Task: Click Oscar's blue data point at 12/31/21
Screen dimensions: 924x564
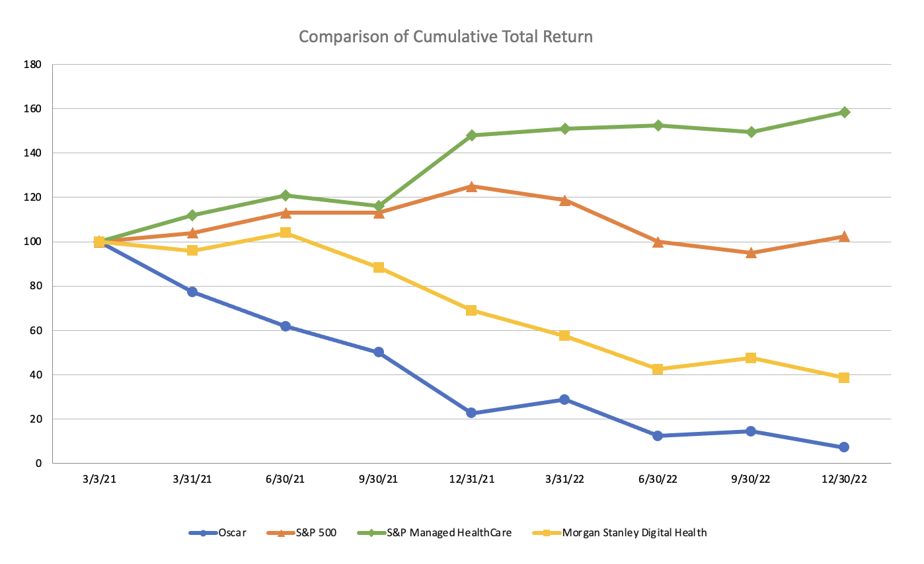Action: 471,413
